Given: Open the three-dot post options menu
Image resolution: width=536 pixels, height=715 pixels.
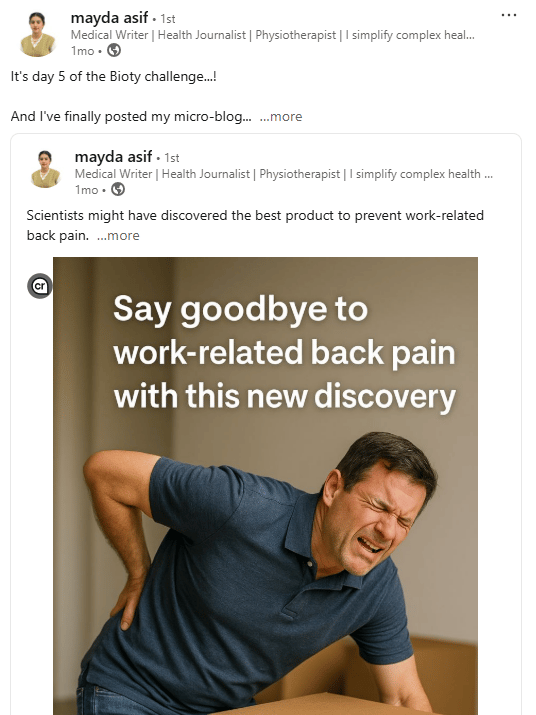Looking at the screenshot, I should pos(509,15).
